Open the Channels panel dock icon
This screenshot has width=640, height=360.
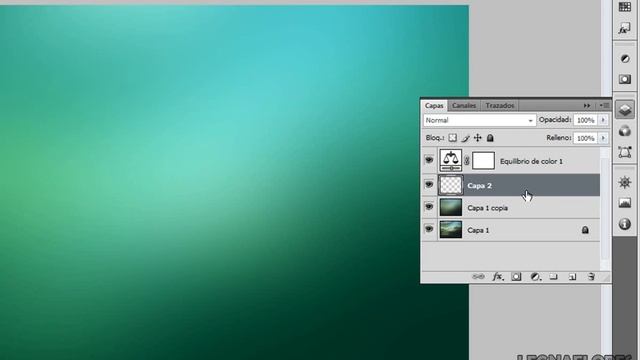[624, 131]
